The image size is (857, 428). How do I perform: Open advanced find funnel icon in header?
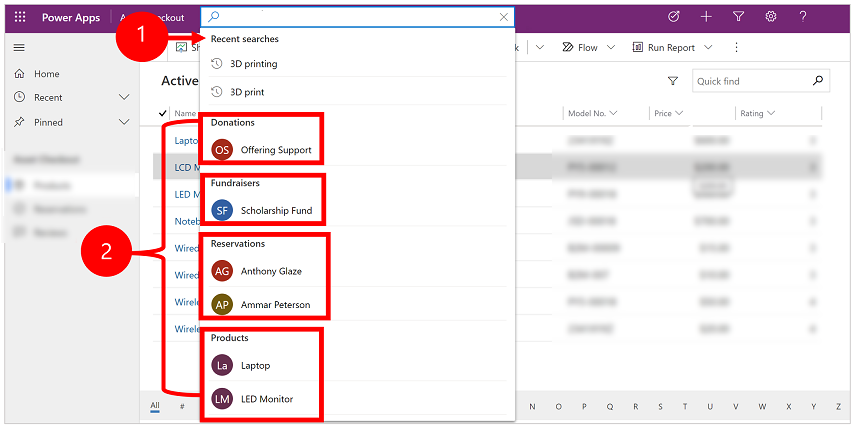[x=738, y=17]
